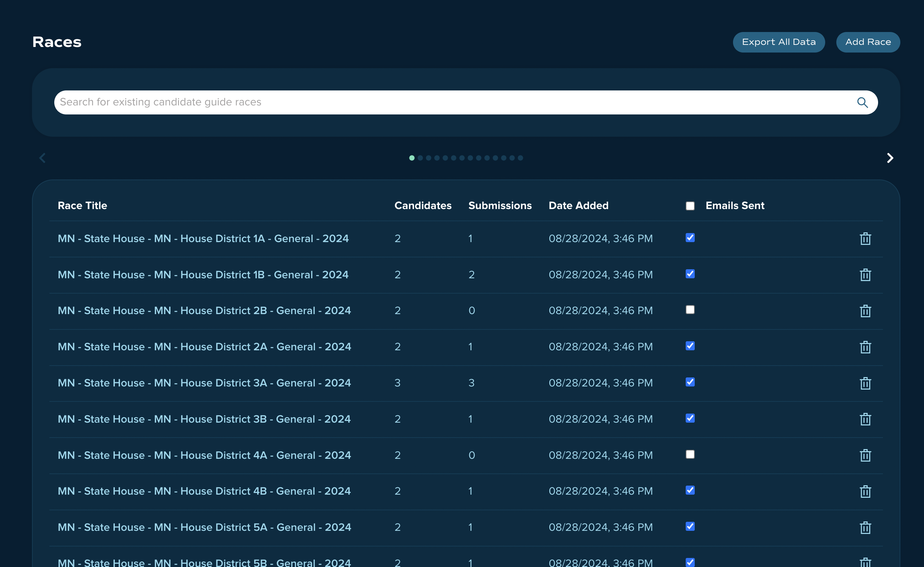
Task: Uncheck Emails Sent for District 3B
Action: (x=690, y=418)
